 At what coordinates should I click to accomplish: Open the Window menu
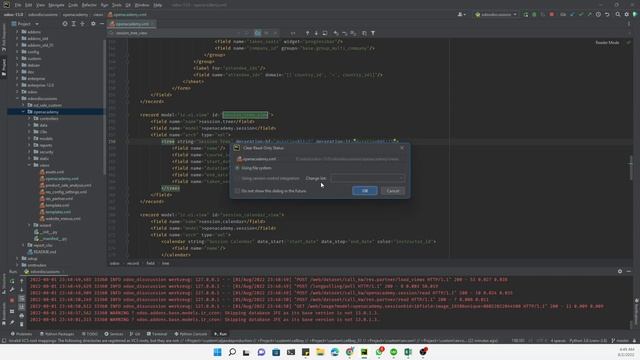142,5
